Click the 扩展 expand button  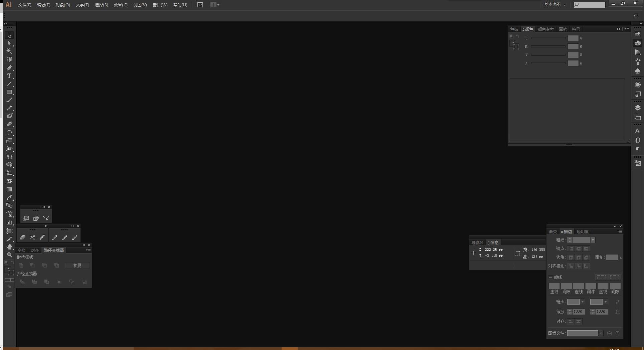[x=77, y=266]
